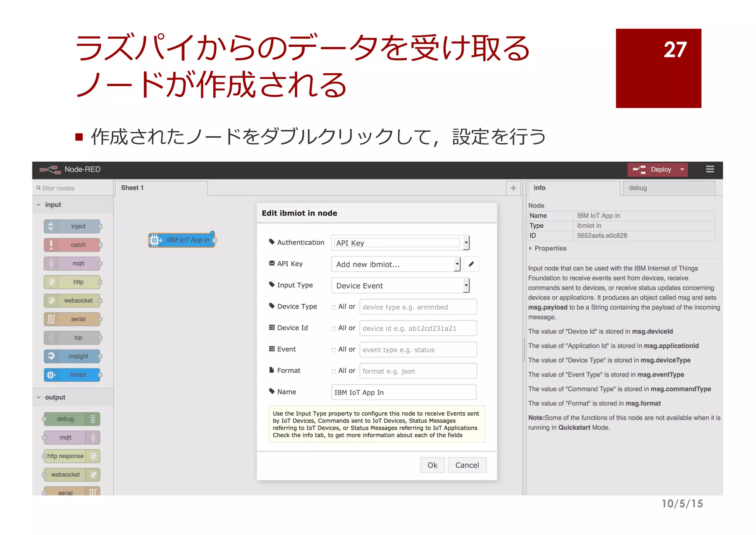Viewport: 756px width, 535px height.
Task: Select the ibmiot input node in the palette
Action: [x=72, y=375]
